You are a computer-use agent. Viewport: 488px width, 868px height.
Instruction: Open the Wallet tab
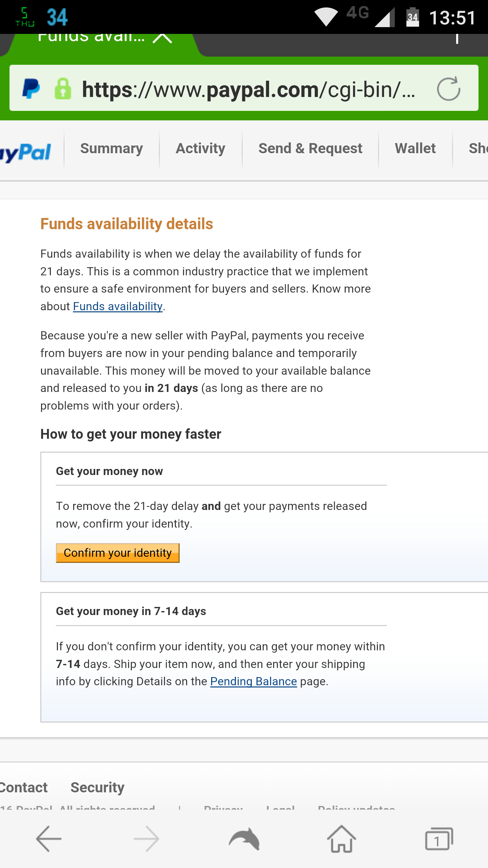[415, 149]
